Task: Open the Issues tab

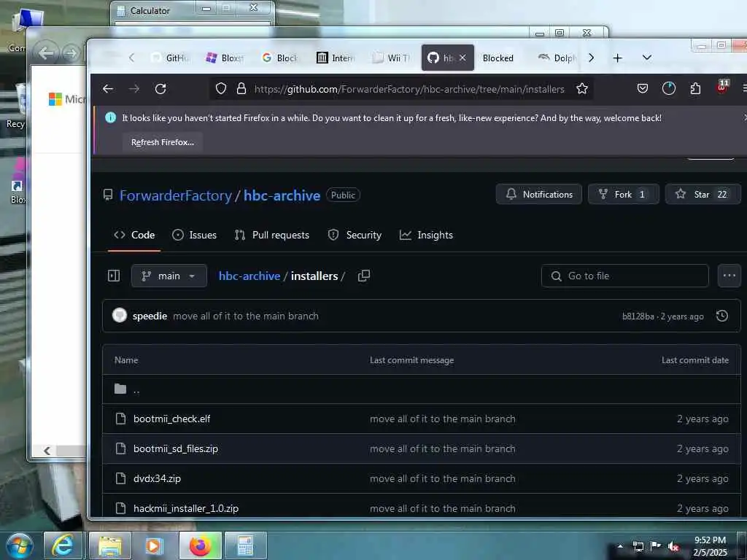Action: (x=194, y=236)
